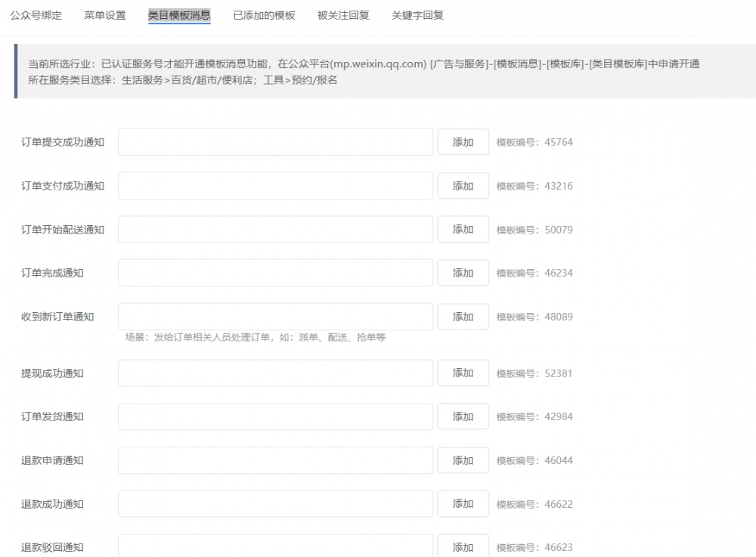
Task: 点击收到新订单通知的添加按钮
Action: pyautogui.click(x=463, y=317)
